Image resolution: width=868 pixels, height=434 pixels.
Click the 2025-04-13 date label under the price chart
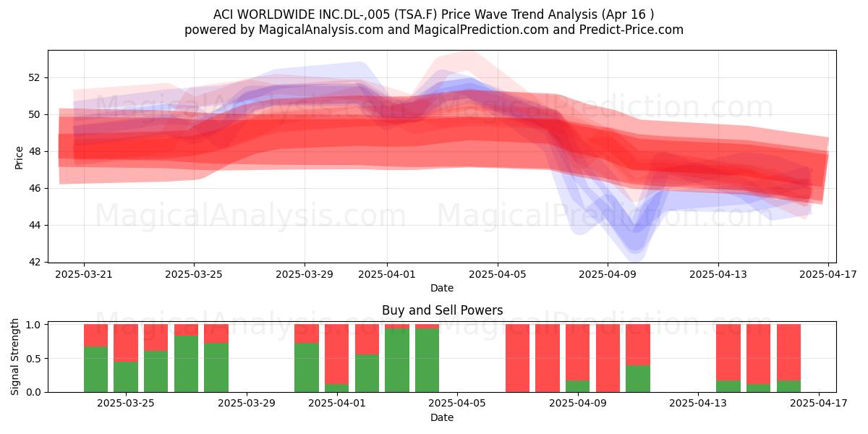click(718, 275)
